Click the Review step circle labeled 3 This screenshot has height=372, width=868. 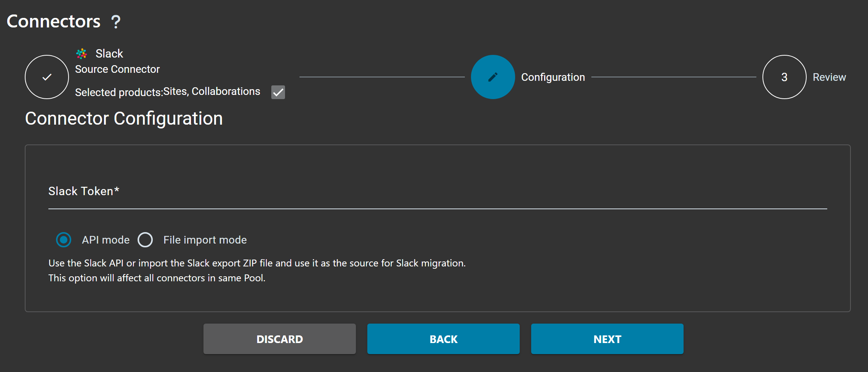tap(784, 77)
